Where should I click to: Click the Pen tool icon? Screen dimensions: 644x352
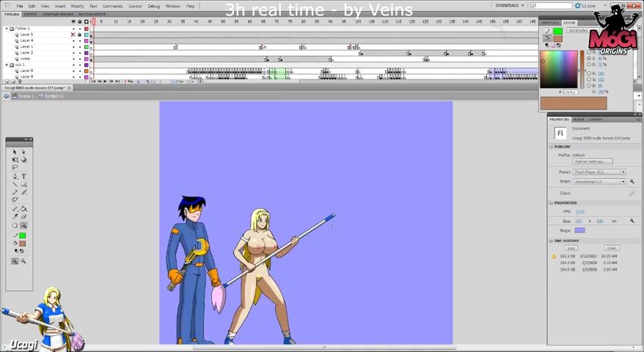point(15,176)
